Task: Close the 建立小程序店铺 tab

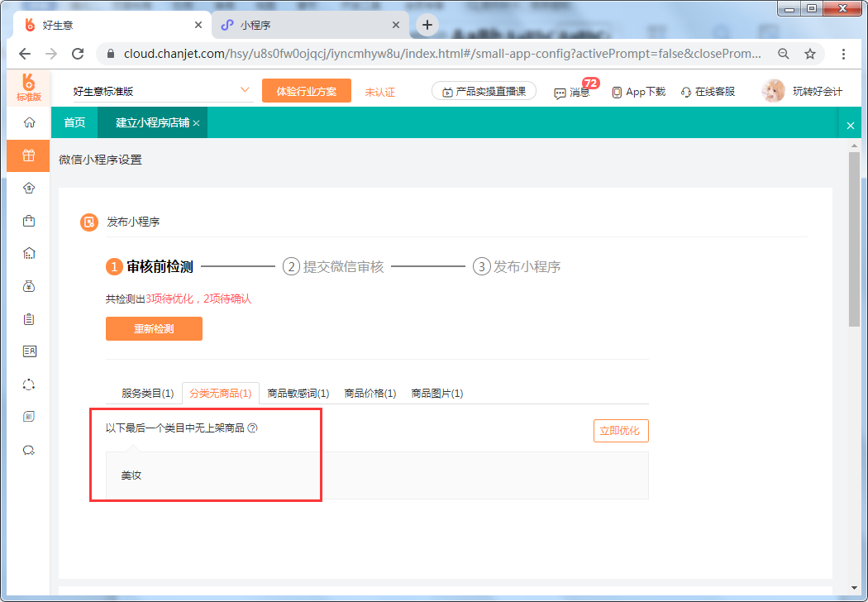Action: [x=196, y=123]
